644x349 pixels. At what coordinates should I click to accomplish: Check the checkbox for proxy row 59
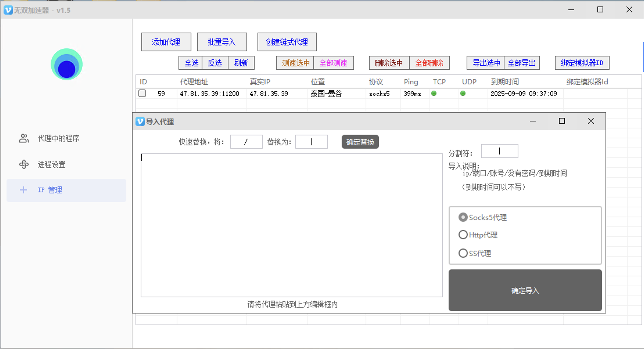[142, 93]
